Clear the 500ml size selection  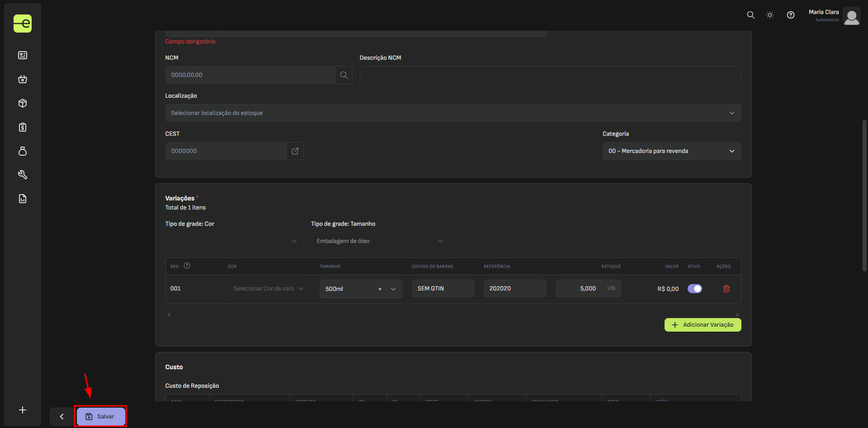pyautogui.click(x=380, y=289)
